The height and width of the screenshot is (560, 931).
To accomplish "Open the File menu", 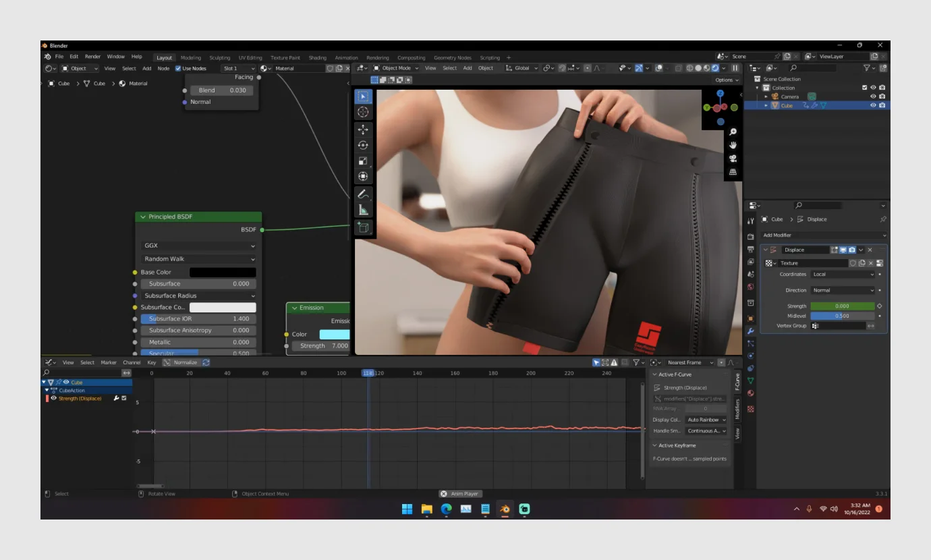I will 59,57.
